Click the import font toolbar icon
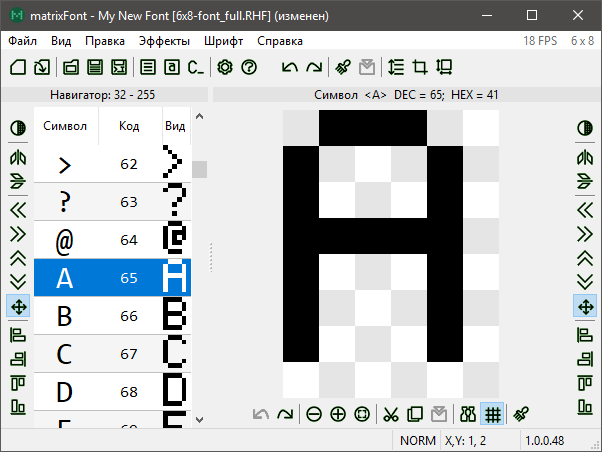This screenshot has width=602, height=452. pos(42,67)
